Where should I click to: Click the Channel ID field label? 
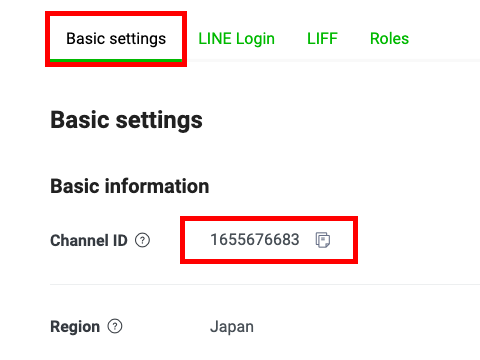click(89, 240)
